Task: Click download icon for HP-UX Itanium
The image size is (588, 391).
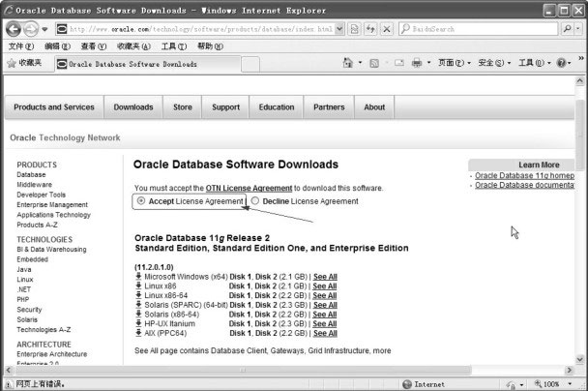Action: (x=138, y=323)
